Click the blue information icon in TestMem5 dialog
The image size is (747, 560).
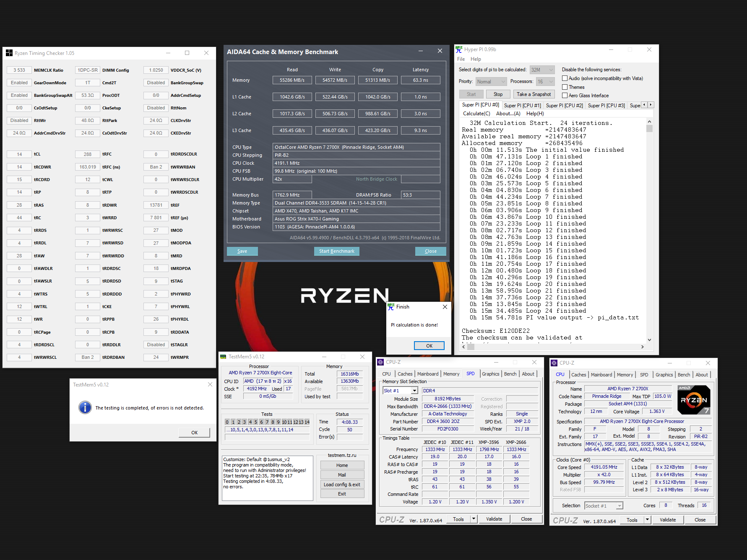coord(85,407)
